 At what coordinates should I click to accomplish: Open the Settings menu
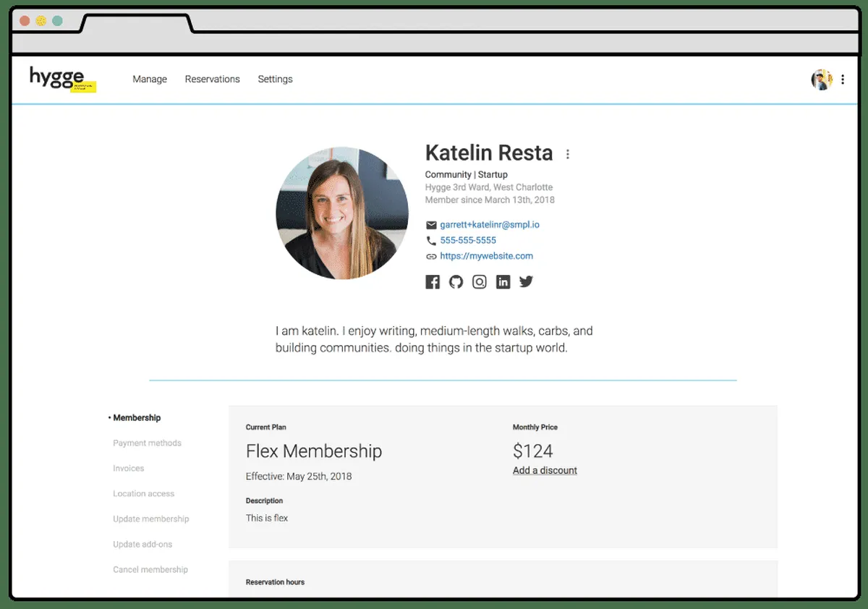(x=275, y=80)
